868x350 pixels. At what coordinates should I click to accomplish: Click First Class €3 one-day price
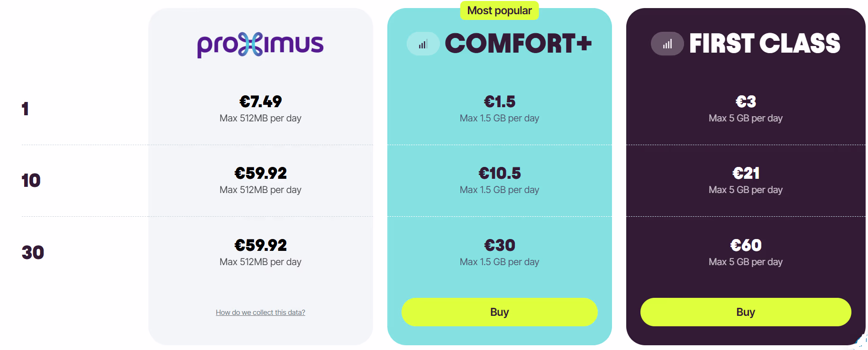745,101
